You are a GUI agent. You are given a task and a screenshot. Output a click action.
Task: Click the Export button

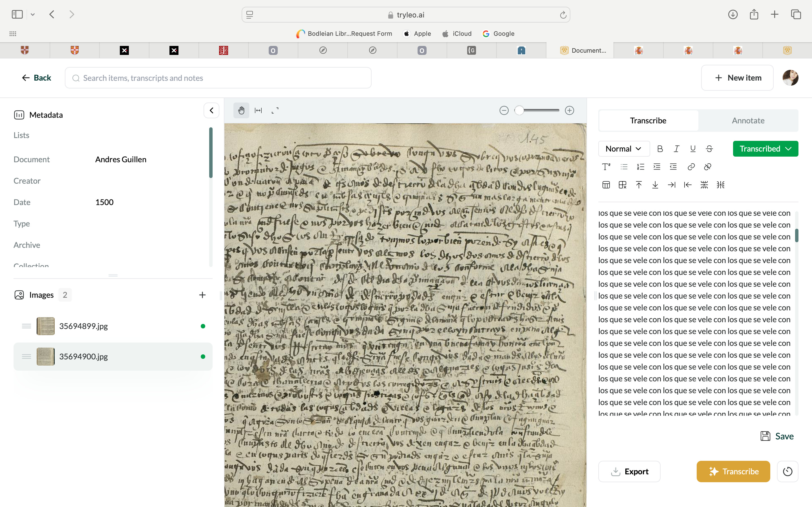coord(629,472)
